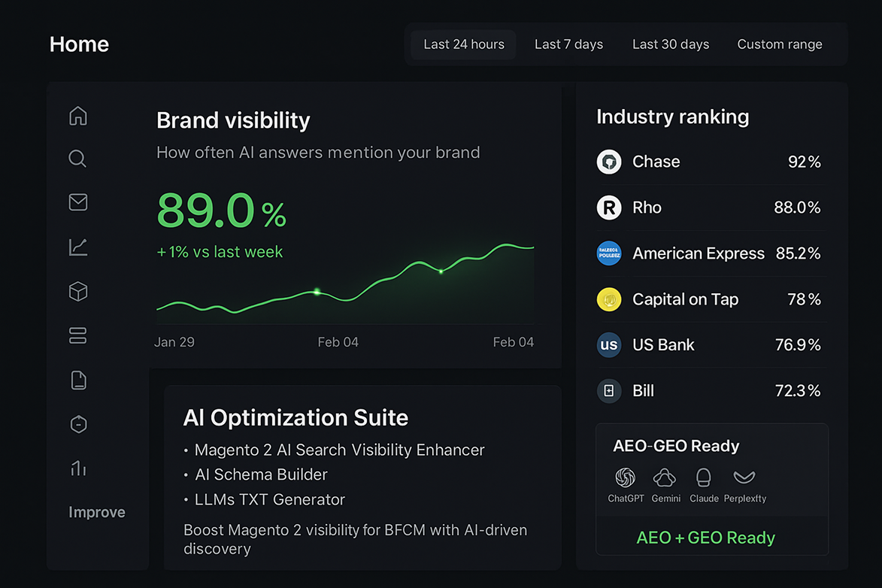Select the Last 7 days range

568,44
